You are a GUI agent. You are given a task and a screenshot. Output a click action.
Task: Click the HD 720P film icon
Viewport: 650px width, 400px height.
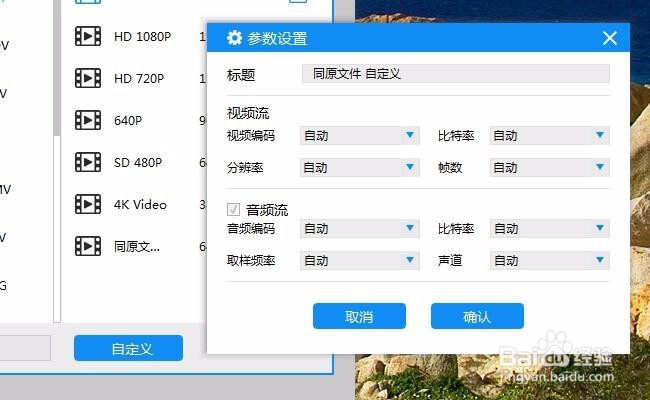click(x=88, y=78)
